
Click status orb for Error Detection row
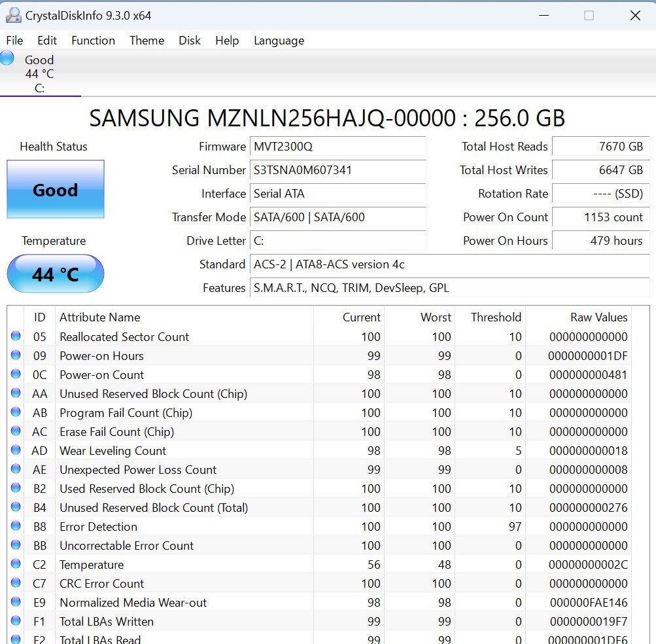click(x=16, y=526)
